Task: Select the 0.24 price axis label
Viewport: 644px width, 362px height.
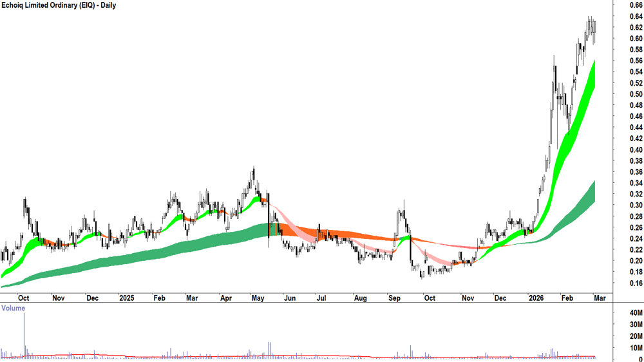Action: click(636, 239)
